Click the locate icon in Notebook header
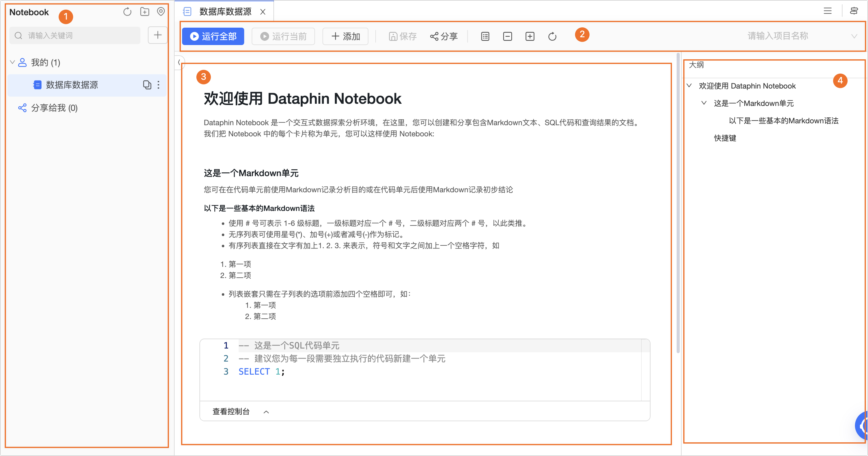The width and height of the screenshot is (868, 456). tap(161, 12)
